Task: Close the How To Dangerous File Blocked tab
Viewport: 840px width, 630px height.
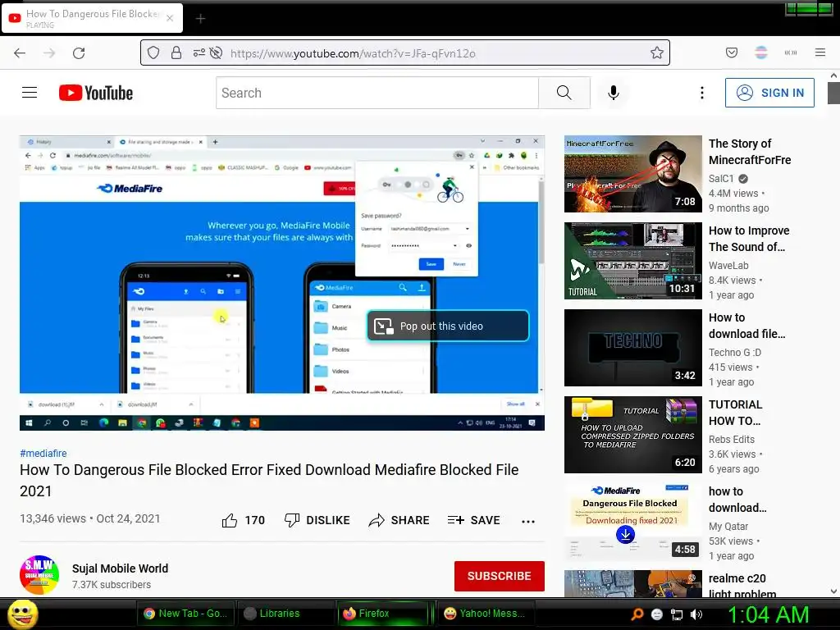Action: click(x=170, y=18)
